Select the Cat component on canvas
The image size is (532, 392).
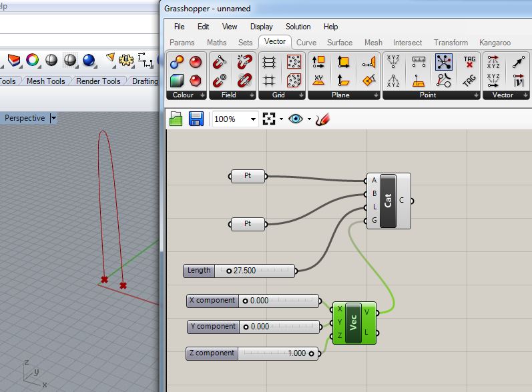point(388,201)
